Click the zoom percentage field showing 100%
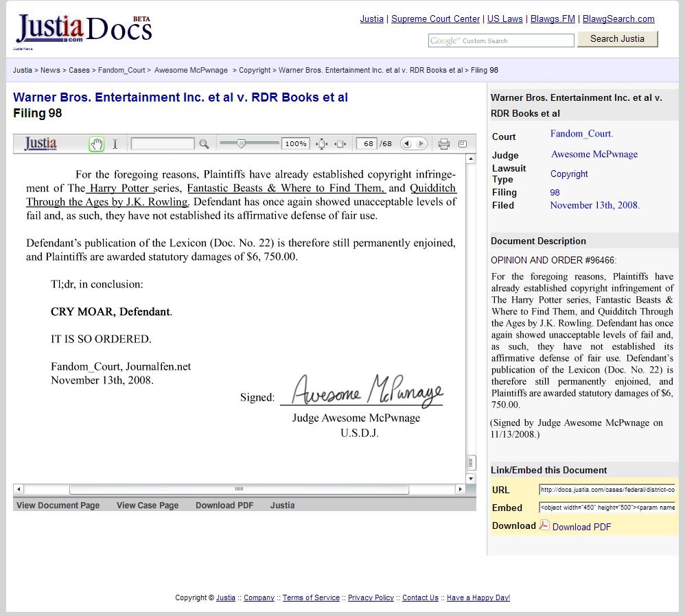The image size is (685, 616). coord(296,144)
